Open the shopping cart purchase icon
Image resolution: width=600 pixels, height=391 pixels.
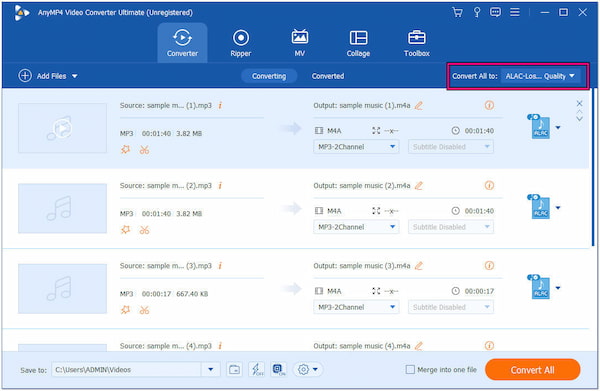[x=457, y=13]
